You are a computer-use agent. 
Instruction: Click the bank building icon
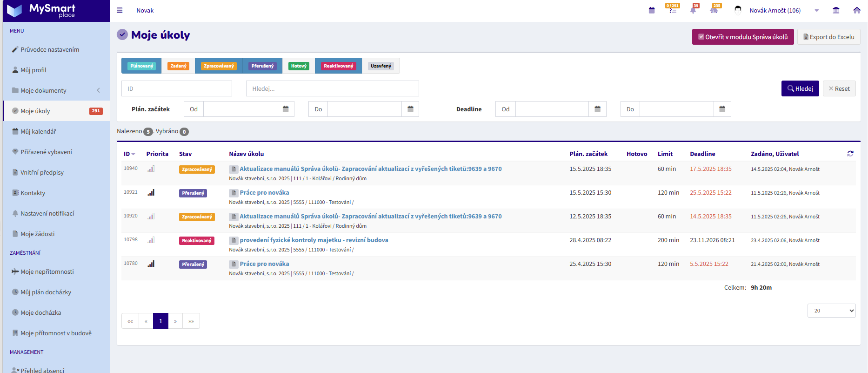pos(836,10)
